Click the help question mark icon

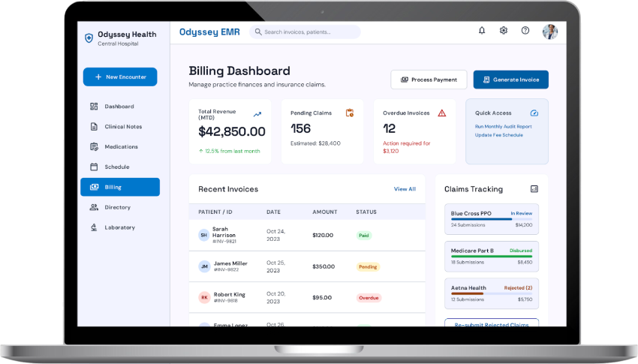525,31
